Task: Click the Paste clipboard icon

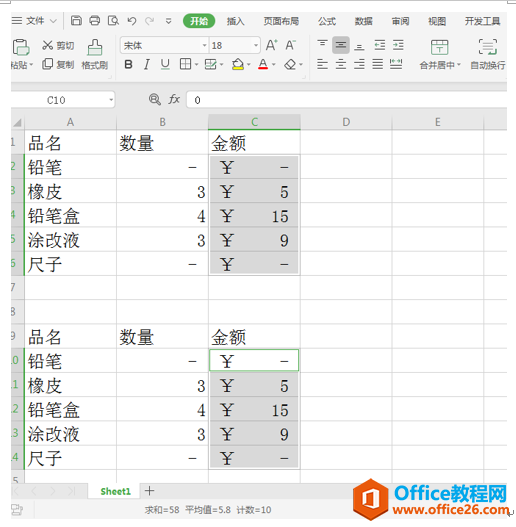Action: point(21,47)
